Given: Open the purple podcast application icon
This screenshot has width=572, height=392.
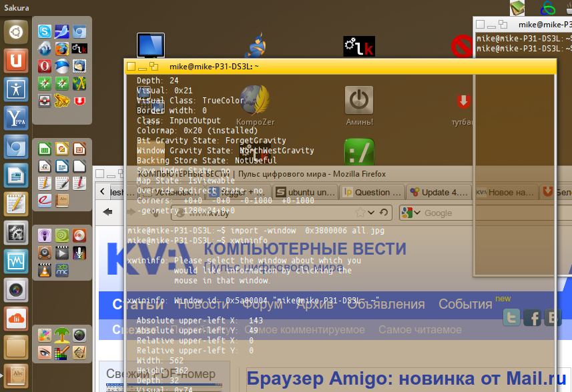Looking at the screenshot, I should (45, 235).
